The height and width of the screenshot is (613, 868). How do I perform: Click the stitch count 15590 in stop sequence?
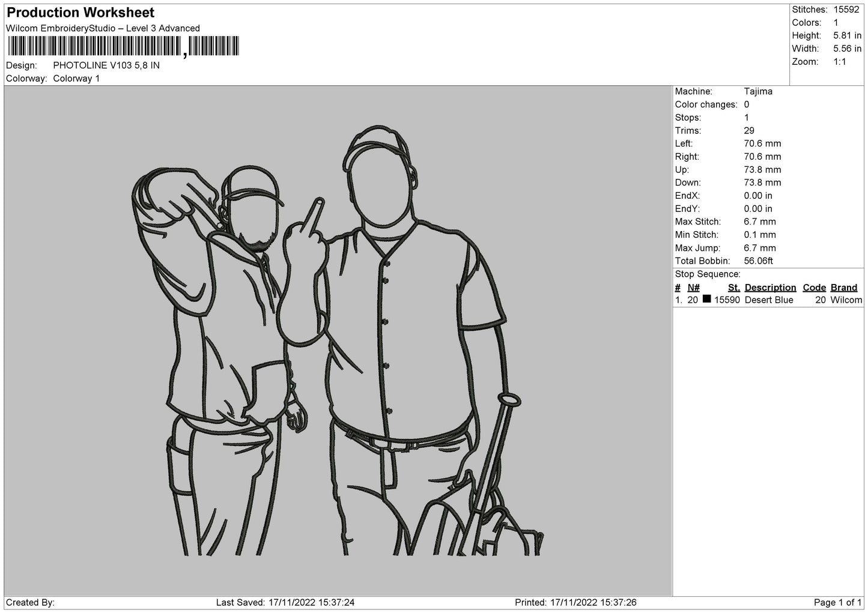pos(727,300)
